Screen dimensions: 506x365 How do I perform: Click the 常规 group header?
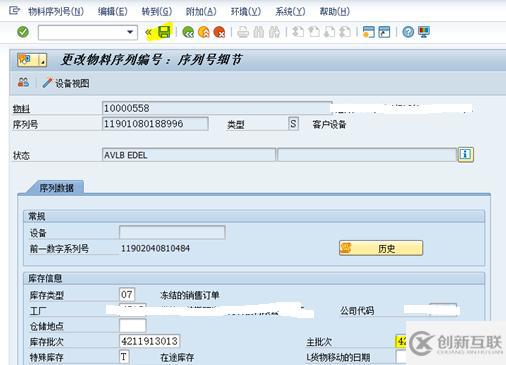(x=254, y=216)
